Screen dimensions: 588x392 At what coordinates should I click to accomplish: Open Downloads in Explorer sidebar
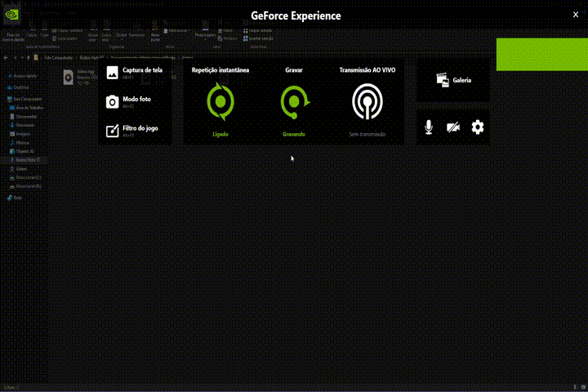tap(22, 125)
